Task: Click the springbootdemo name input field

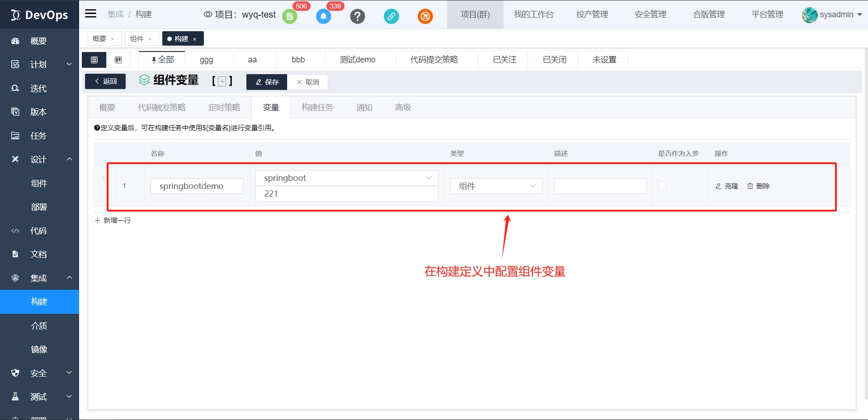Action: pyautogui.click(x=197, y=186)
